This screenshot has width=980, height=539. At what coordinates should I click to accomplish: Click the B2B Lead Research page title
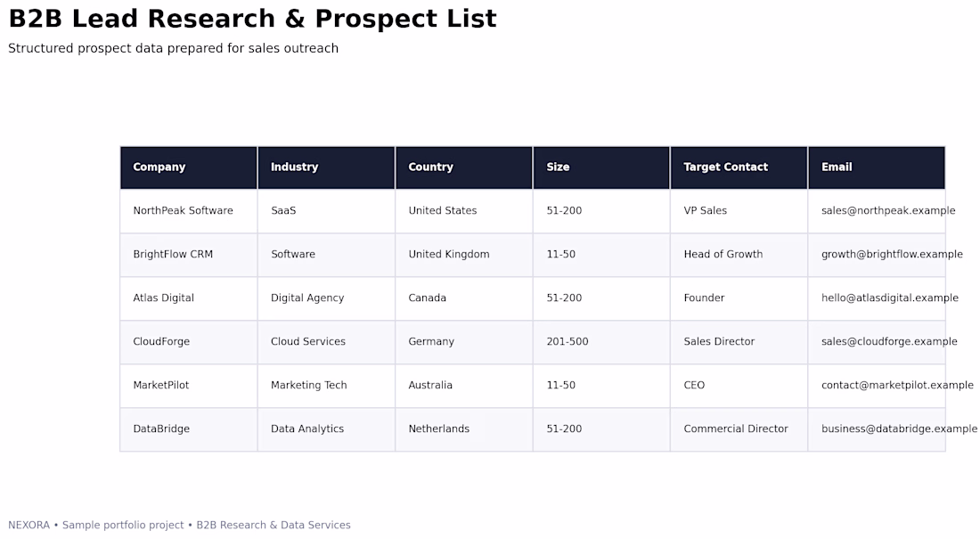coord(252,19)
